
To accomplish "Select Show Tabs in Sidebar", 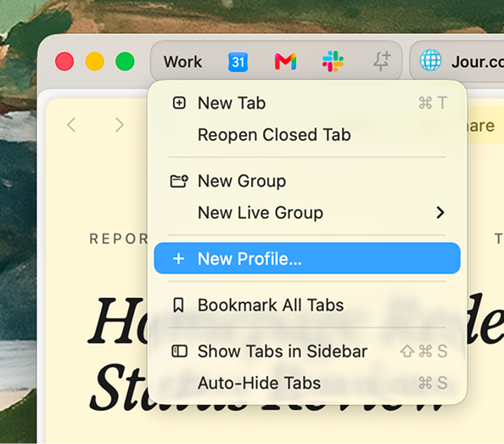I will (x=307, y=351).
